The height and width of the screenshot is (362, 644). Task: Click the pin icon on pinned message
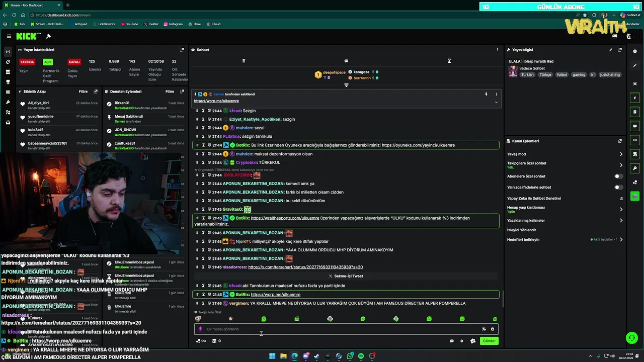tap(486, 94)
